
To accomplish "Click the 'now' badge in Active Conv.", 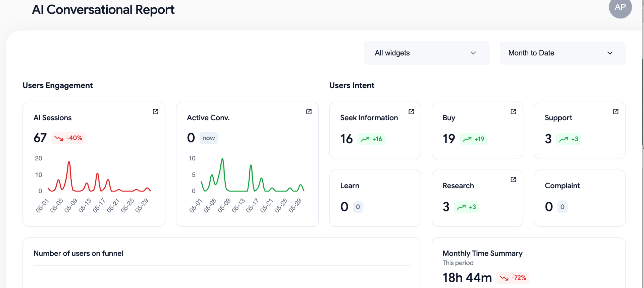I will [209, 138].
